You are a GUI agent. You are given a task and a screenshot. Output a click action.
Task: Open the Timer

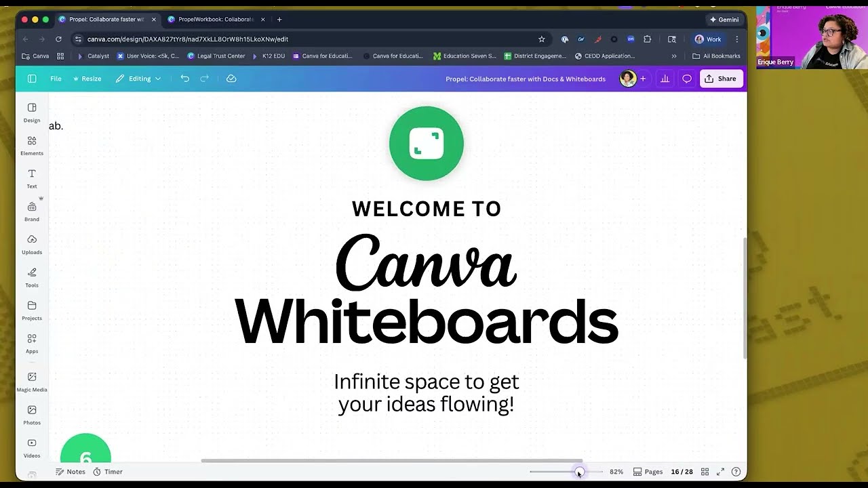[x=108, y=472]
